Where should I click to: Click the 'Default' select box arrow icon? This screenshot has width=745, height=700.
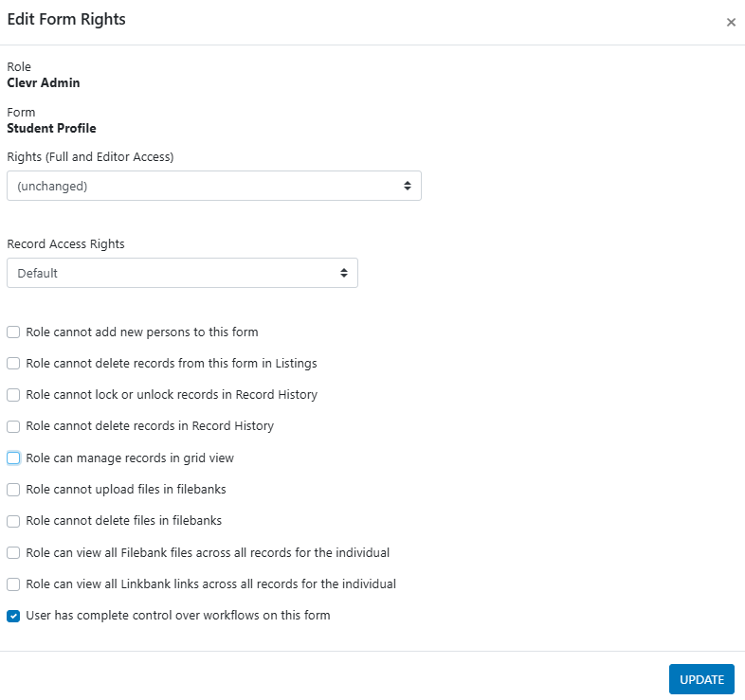[x=344, y=274]
